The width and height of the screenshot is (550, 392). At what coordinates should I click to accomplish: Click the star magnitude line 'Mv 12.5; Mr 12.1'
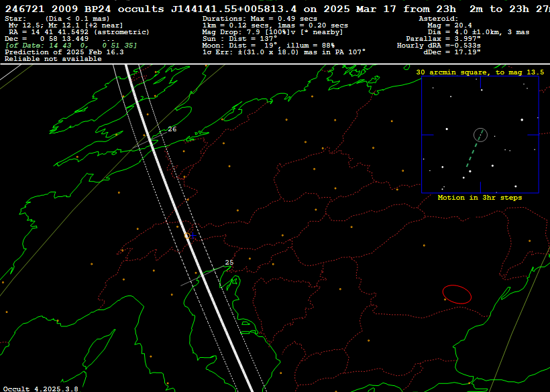pyautogui.click(x=66, y=25)
